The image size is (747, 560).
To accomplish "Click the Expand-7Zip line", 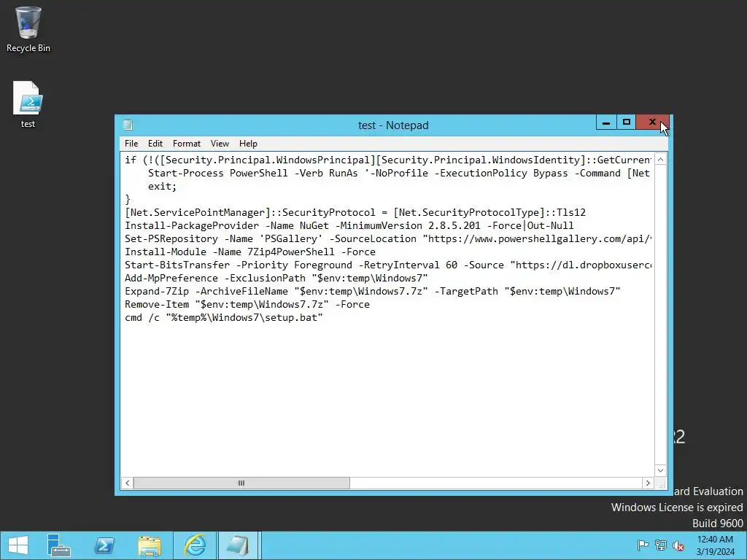I will tap(372, 291).
